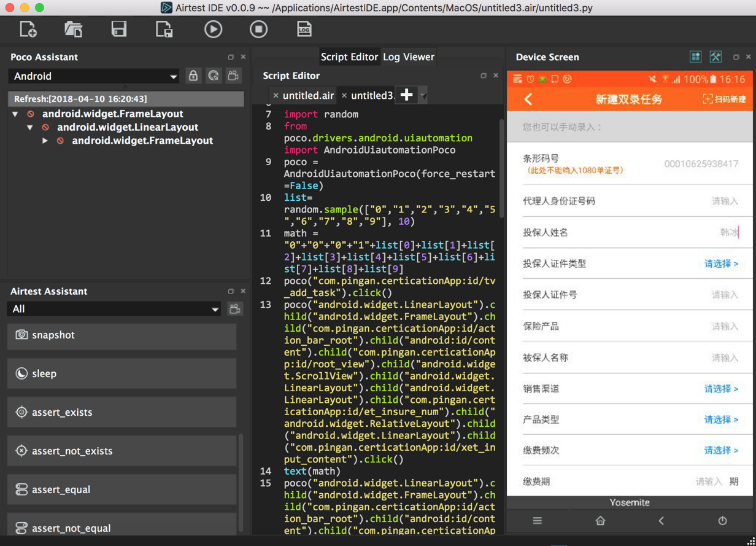Viewport: 756px width, 546px height.
Task: Open the All filter dropdown in Airtest Assistant
Action: click(x=115, y=309)
